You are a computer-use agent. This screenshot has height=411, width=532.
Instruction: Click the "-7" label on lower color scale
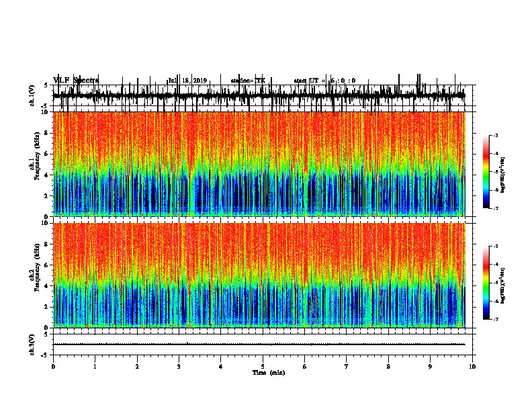click(x=496, y=319)
